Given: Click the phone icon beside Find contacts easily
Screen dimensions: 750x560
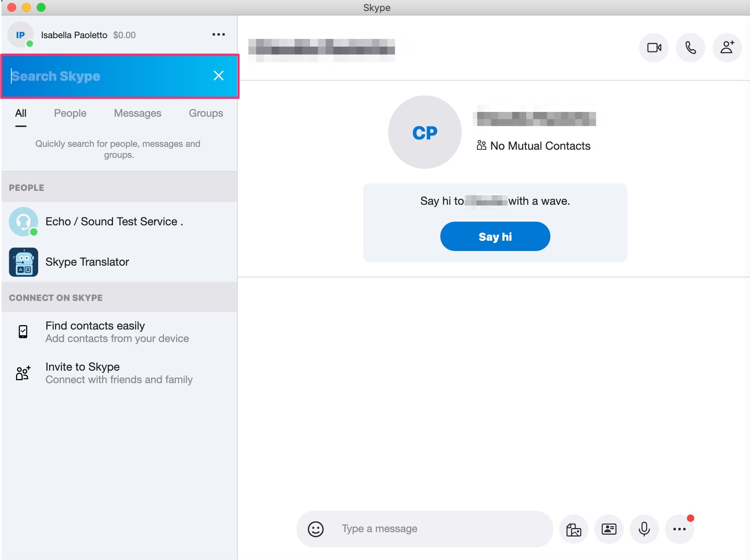Looking at the screenshot, I should coord(23,332).
